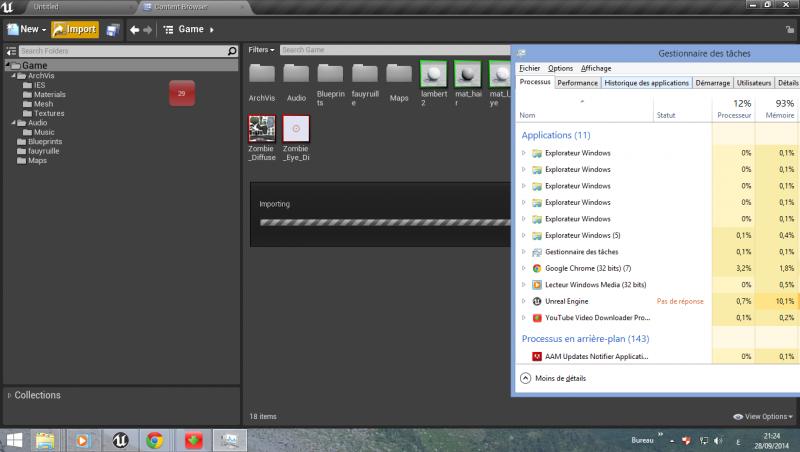Image resolution: width=800 pixels, height=452 pixels.
Task: Select the Google Chrome process icon
Action: (x=537, y=268)
